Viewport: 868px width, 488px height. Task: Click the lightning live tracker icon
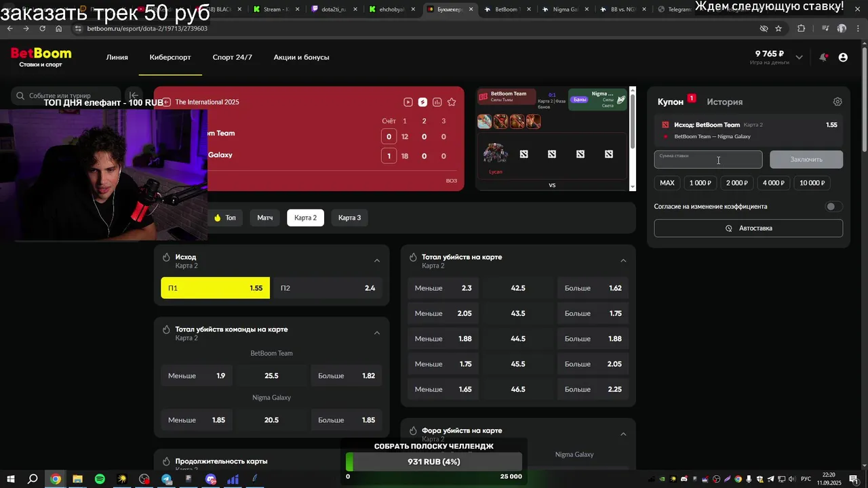[x=422, y=102]
